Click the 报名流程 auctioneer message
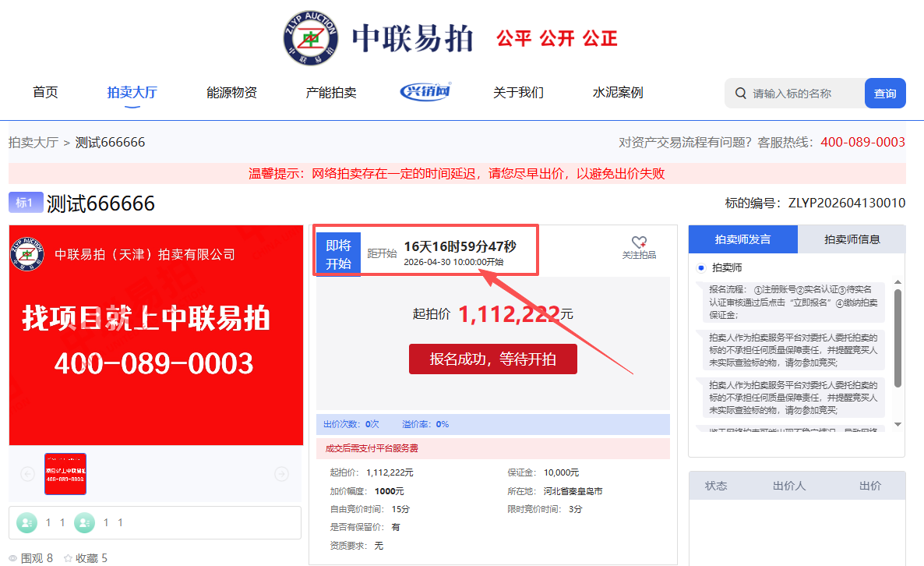924x566 pixels. (x=793, y=302)
